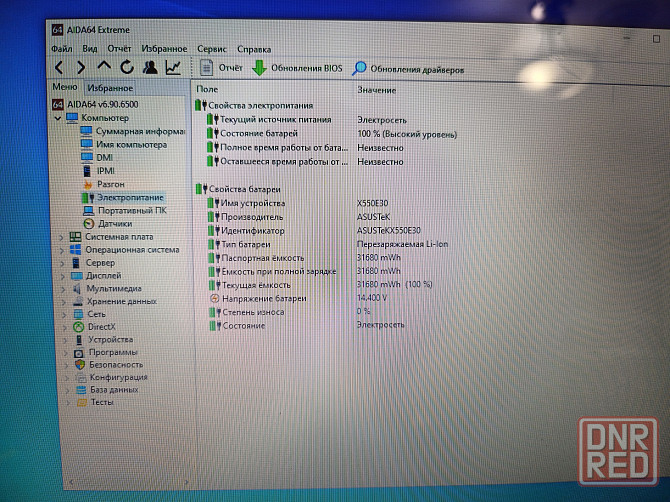Expand the Конфигурация tree node
Screen dimensions: 670x502
coord(67,378)
